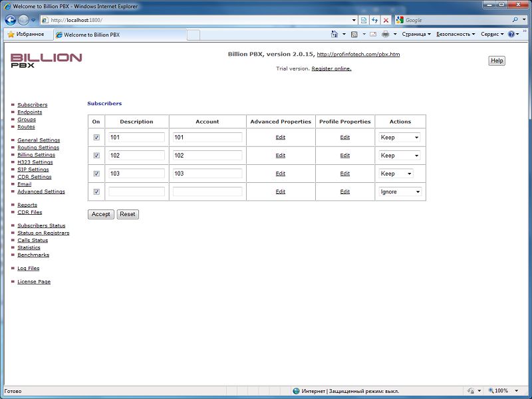Click the Billion PBX logo
Viewport: 532px width, 399px height.
click(x=46, y=61)
